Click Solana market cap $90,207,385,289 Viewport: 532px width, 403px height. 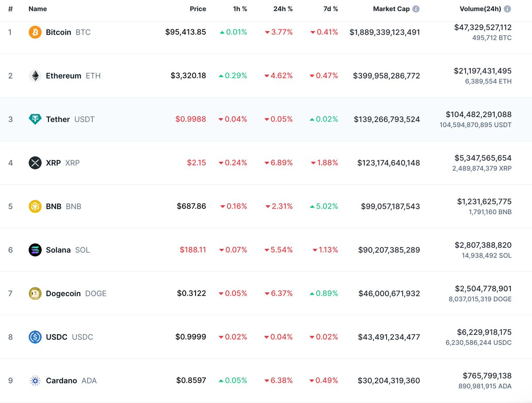(x=389, y=250)
